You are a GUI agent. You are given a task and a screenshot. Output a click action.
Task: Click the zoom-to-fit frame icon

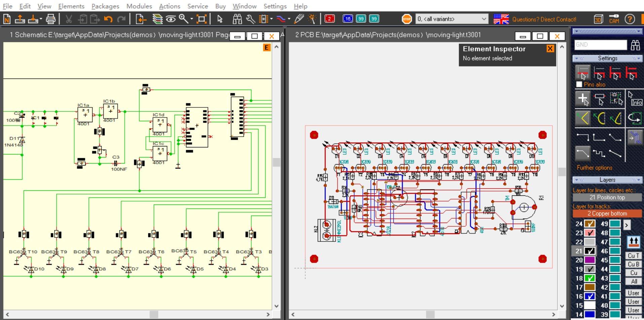[201, 19]
